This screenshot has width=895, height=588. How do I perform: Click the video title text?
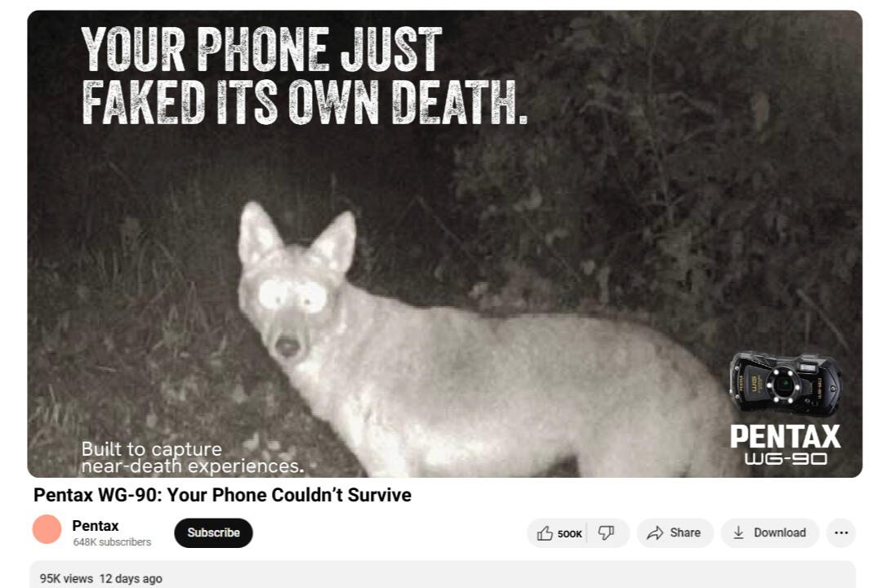[x=223, y=494]
